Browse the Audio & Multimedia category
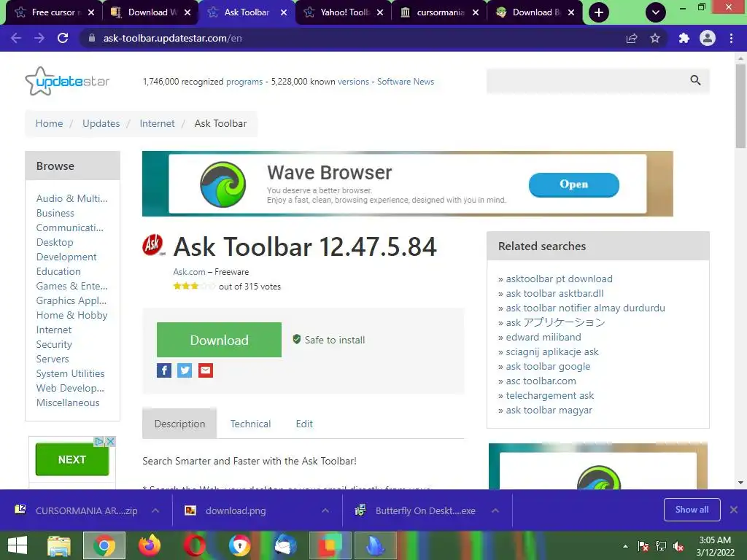 tap(72, 198)
